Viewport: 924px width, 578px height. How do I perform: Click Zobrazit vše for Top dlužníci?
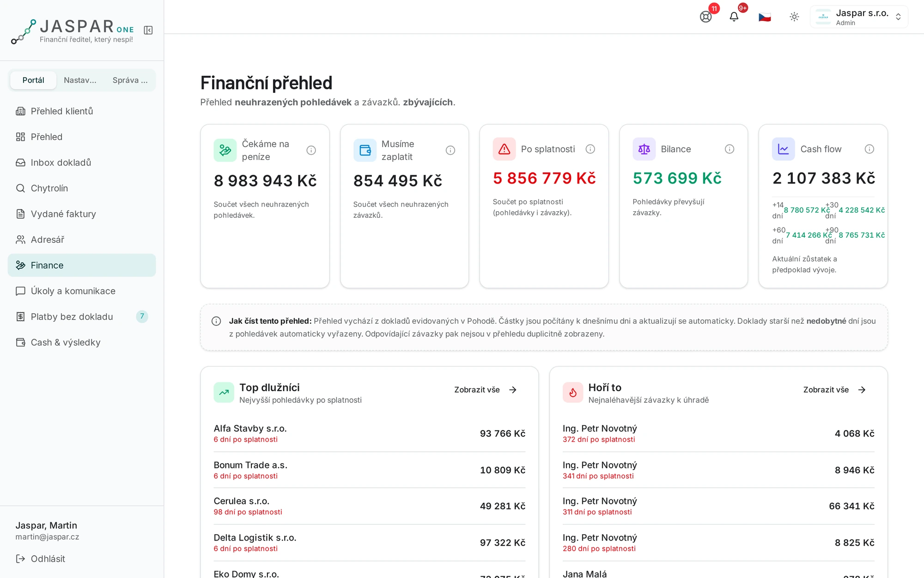[x=486, y=390]
